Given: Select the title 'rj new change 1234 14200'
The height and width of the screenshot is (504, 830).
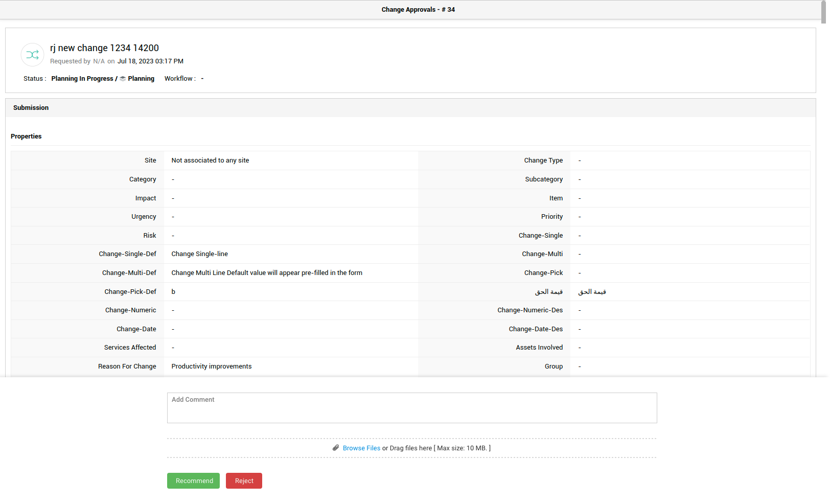Looking at the screenshot, I should 104,48.
